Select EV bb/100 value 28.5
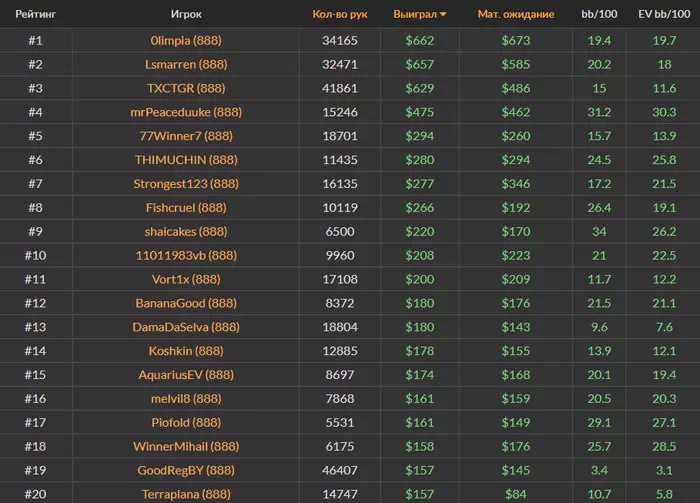Viewport: 700px width, 503px height. (664, 446)
